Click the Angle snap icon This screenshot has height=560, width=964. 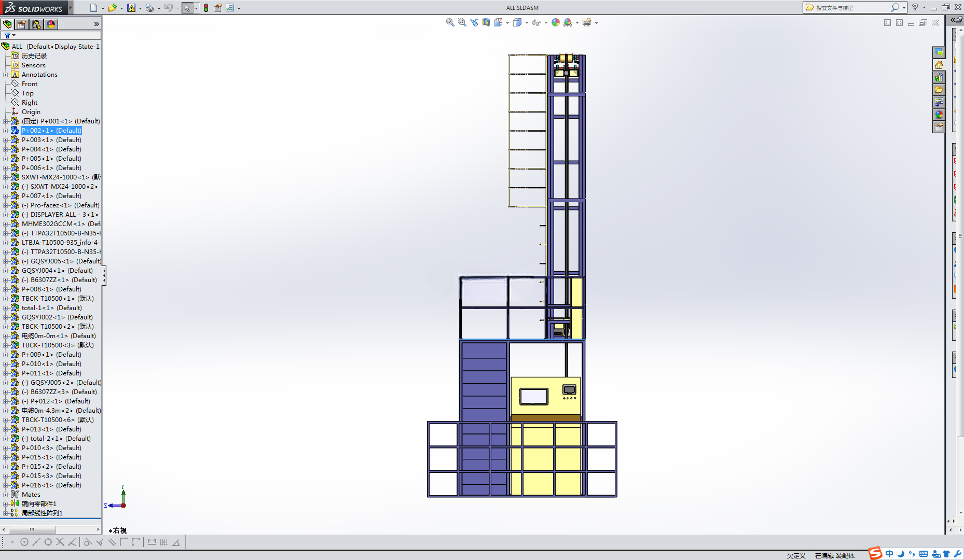click(x=176, y=542)
